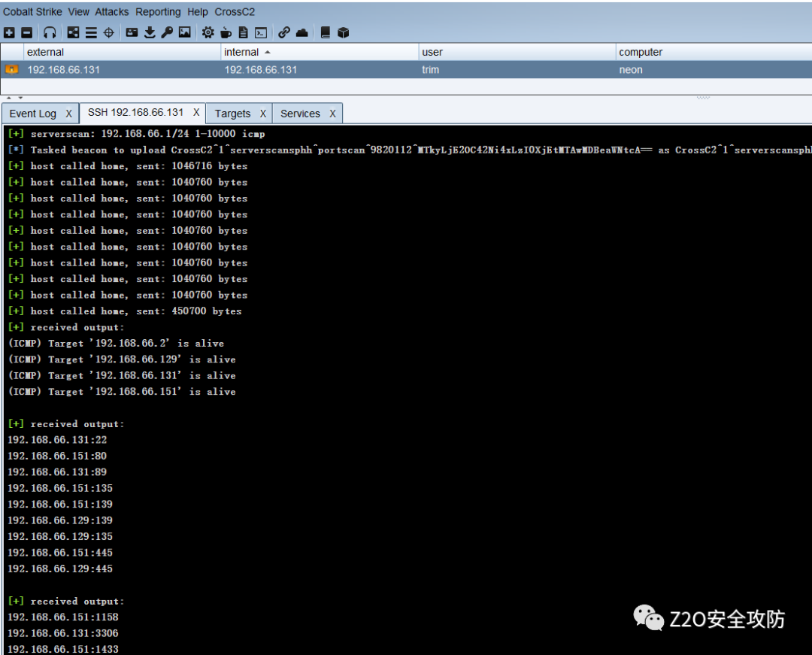Click the document Office macro icon

[243, 32]
